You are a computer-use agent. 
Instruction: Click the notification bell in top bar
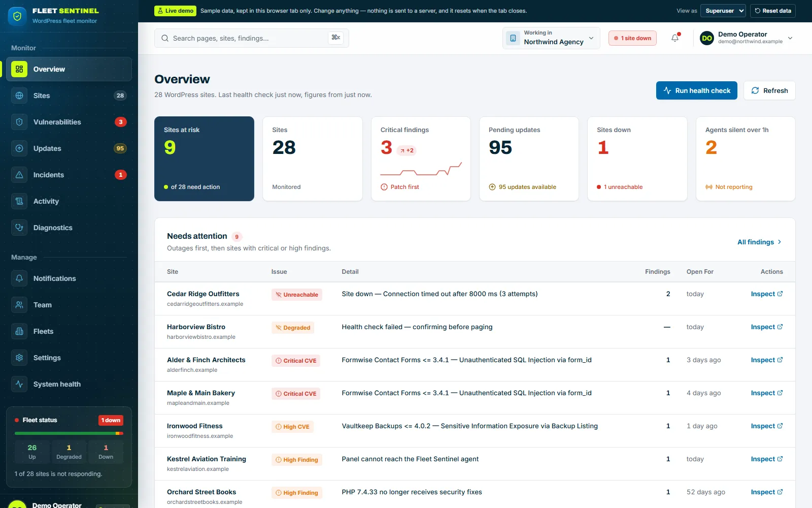click(675, 38)
